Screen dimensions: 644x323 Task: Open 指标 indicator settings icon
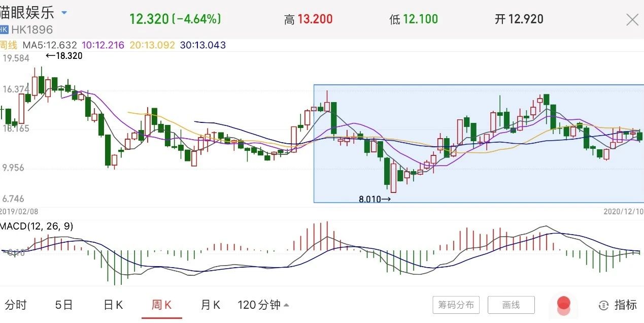pos(618,305)
